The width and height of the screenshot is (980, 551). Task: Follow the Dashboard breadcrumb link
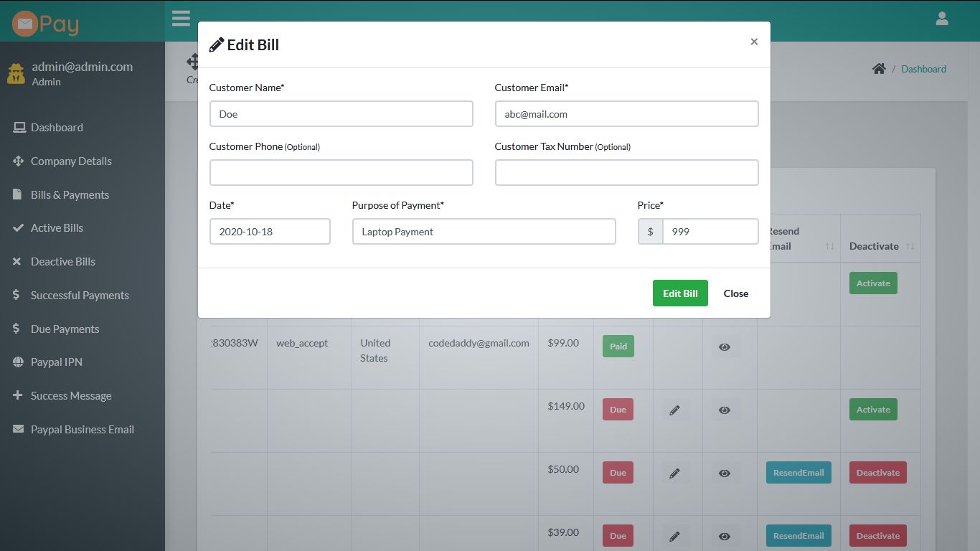pos(923,68)
